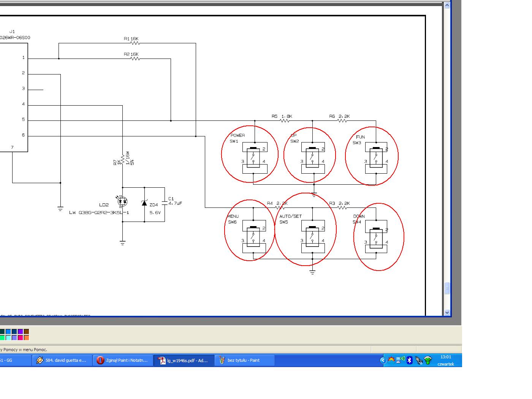
Task: Switch to the 'bez tytułu - Paint' taskbar button
Action: pyautogui.click(x=245, y=360)
